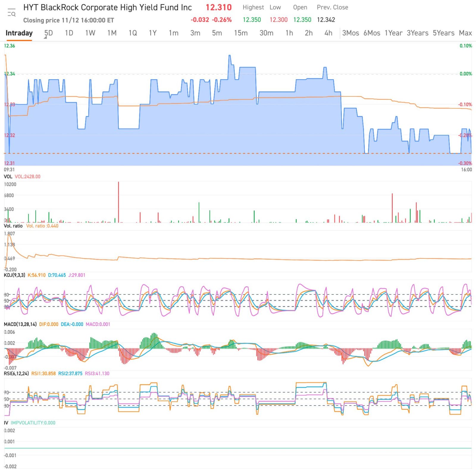Click the J:29.801 value
Image resolution: width=476 pixels, height=469 pixels.
77,275
